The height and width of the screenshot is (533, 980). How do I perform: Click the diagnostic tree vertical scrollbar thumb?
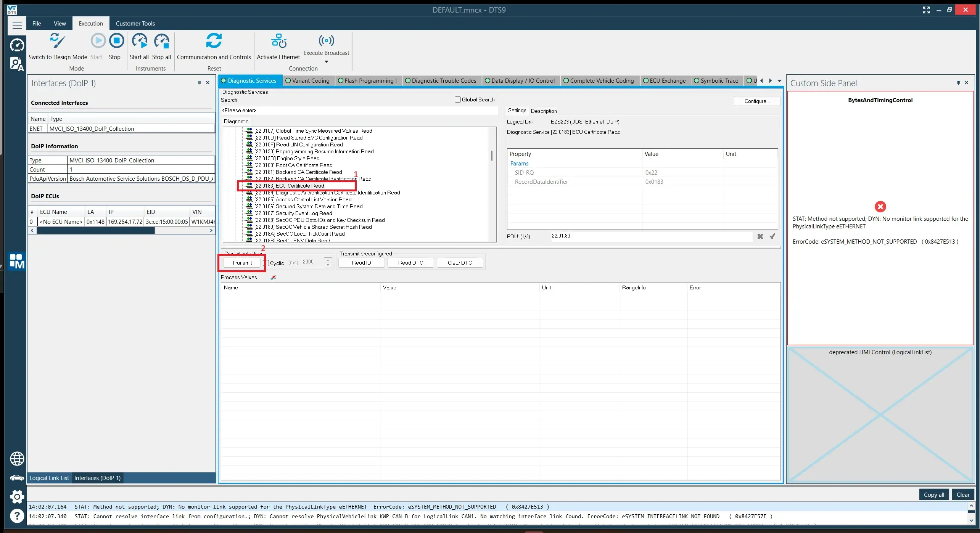[492, 156]
